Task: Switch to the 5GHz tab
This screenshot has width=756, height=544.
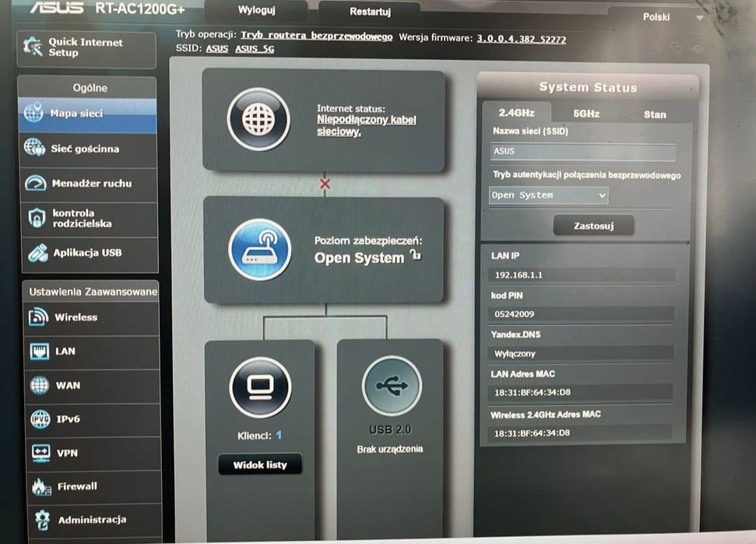Action: pyautogui.click(x=586, y=114)
